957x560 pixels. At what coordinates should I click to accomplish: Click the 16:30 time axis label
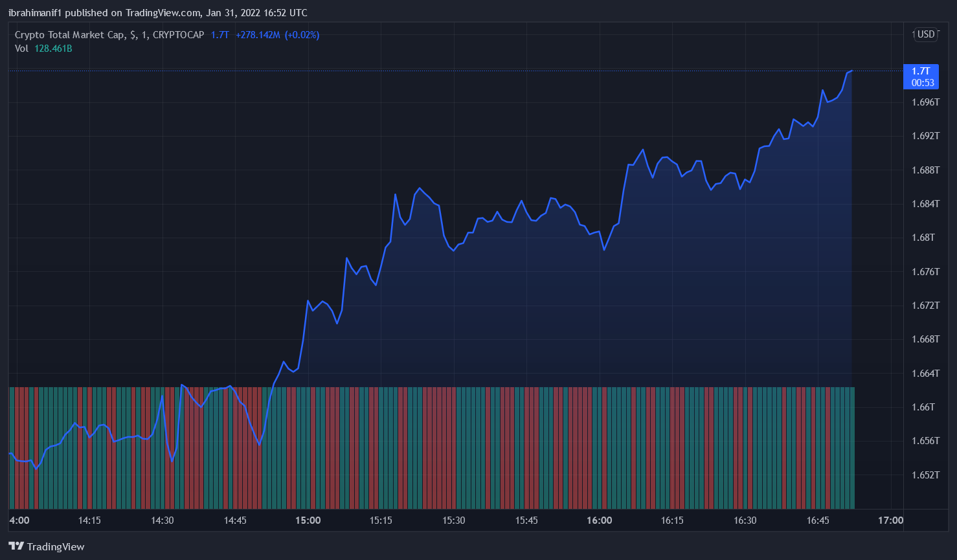[745, 521]
